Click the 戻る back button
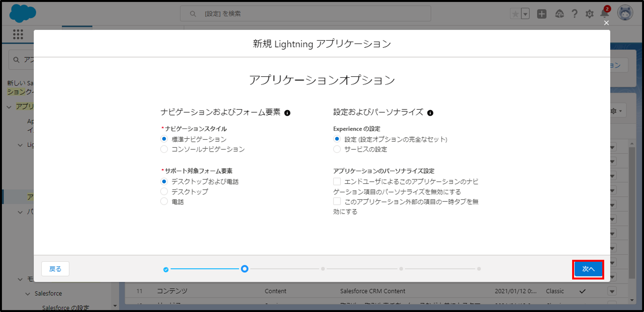 pos(55,269)
